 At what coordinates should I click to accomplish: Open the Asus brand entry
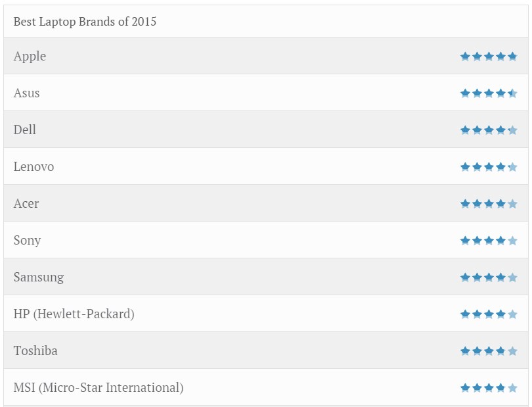(x=26, y=93)
